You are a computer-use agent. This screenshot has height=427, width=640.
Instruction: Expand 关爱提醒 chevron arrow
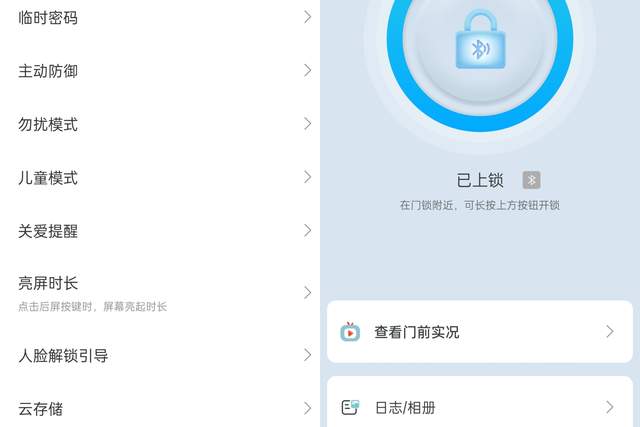point(308,231)
